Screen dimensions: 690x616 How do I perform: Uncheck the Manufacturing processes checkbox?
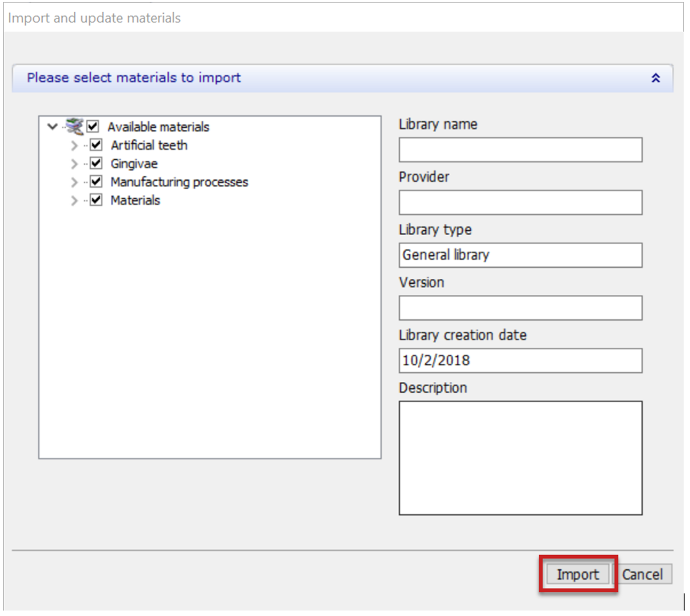point(96,182)
